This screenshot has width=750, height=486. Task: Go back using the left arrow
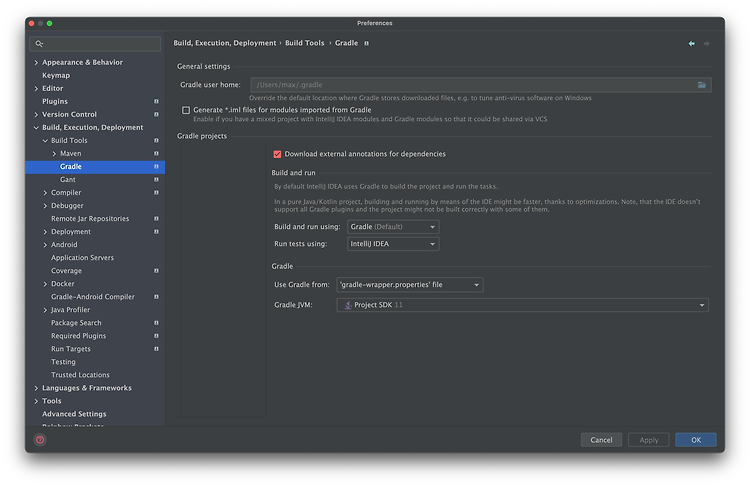click(x=692, y=44)
